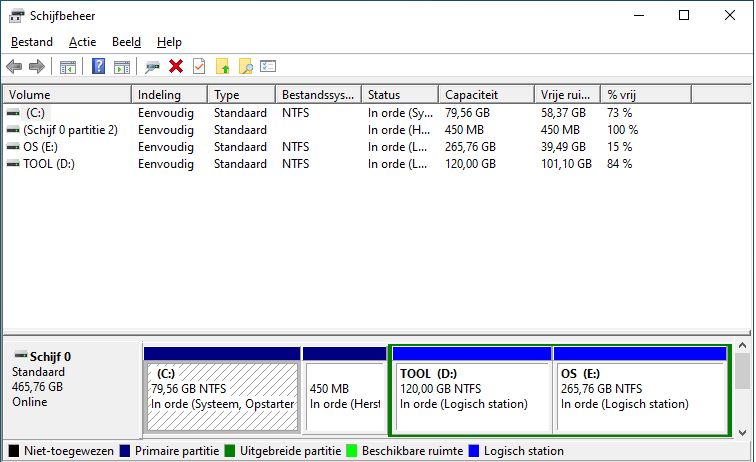Click 'In orde (Sy...' status cell
This screenshot has width=756, height=462.
[x=401, y=113]
